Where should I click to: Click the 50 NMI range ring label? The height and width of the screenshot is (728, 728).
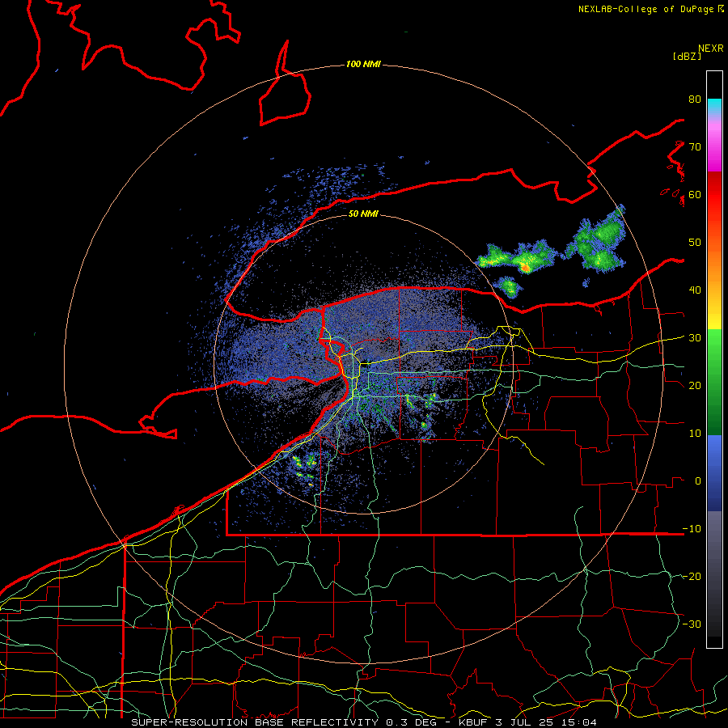pos(363,214)
